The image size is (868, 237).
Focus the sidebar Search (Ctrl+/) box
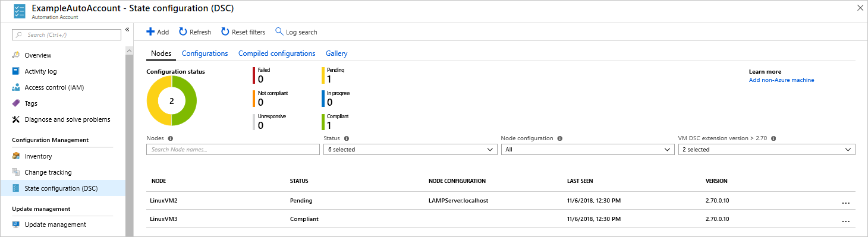point(67,35)
